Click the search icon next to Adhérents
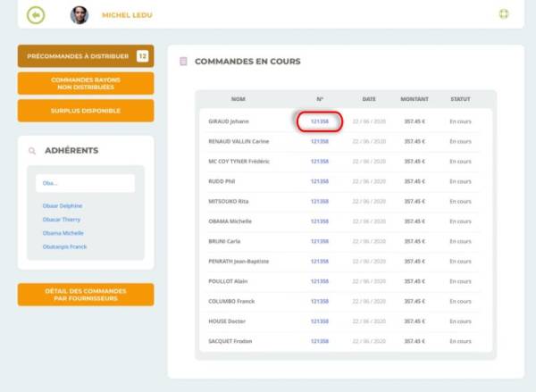536x392 pixels. [32, 151]
